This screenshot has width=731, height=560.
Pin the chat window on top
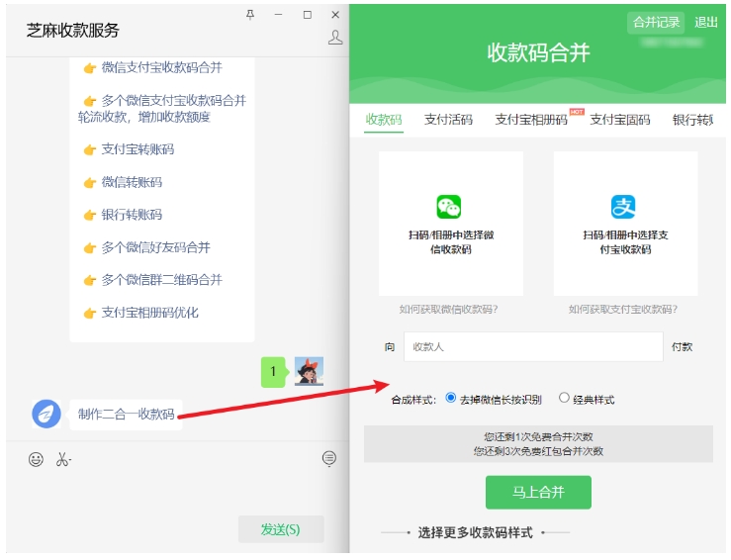(250, 14)
